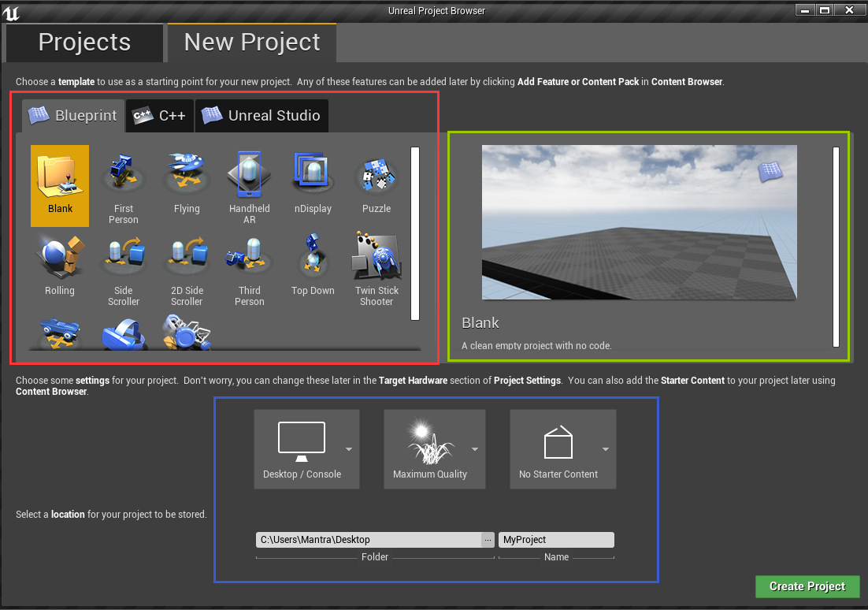868x610 pixels.
Task: Select the Handheld AR template
Action: point(250,186)
